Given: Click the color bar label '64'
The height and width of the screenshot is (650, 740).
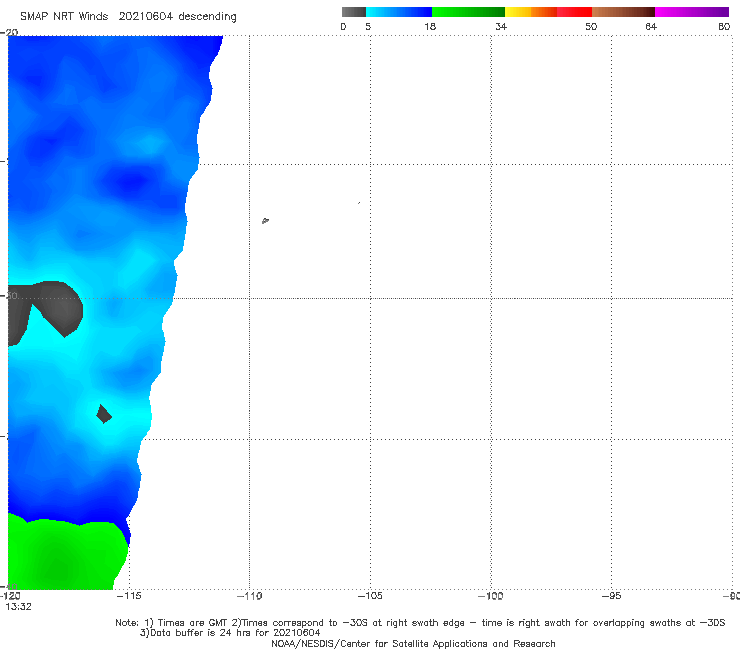Looking at the screenshot, I should point(651,26).
